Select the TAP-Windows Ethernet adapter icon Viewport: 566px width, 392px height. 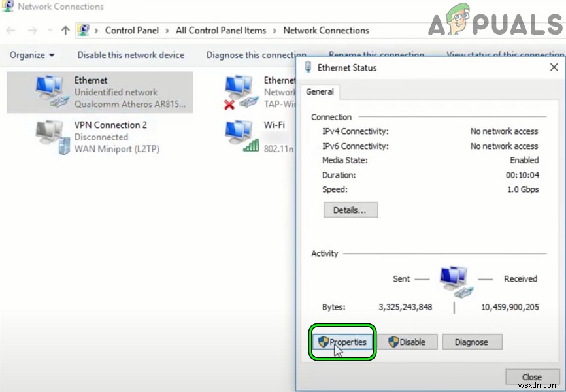tap(241, 91)
